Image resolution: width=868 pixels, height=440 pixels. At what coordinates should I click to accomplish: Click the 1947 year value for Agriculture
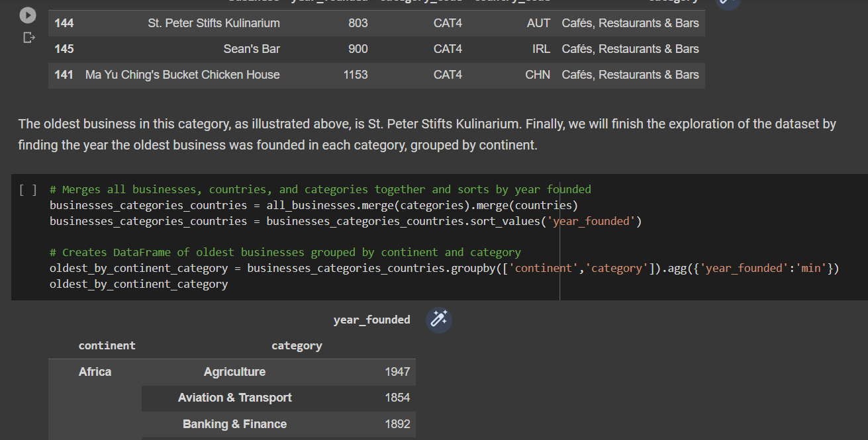pos(398,372)
